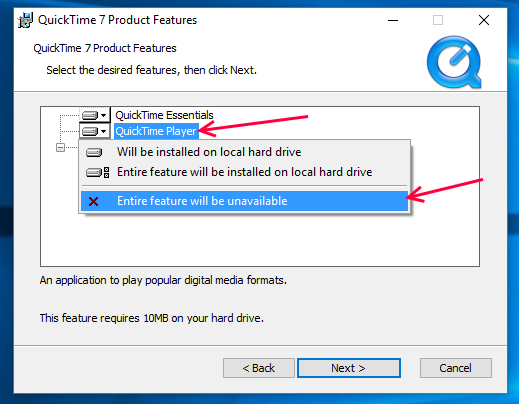Continue with the Next button
The width and height of the screenshot is (519, 404).
(x=349, y=368)
